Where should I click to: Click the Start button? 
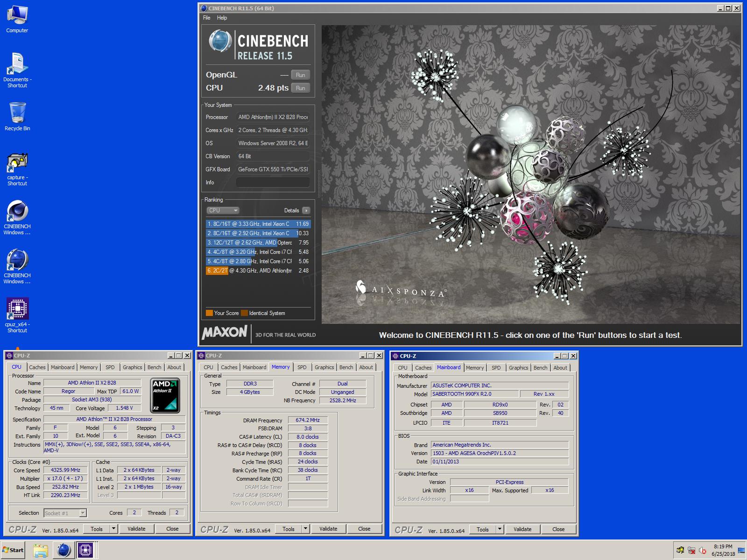tap(13, 550)
